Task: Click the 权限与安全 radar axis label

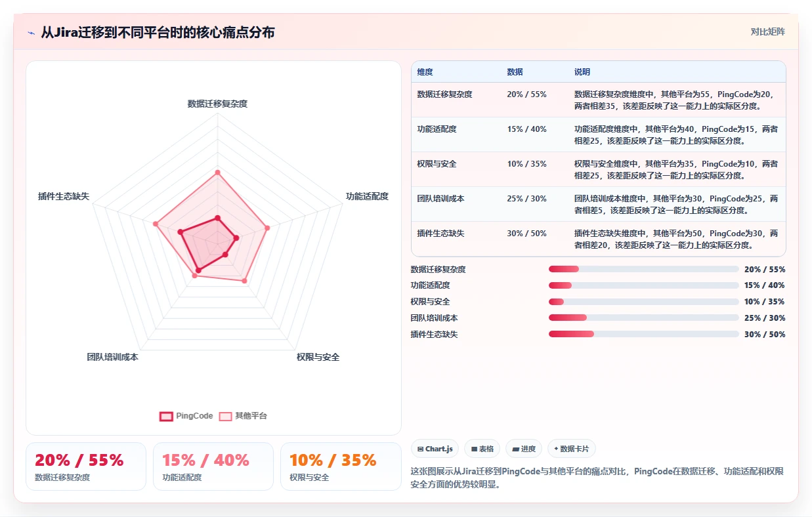Action: (x=318, y=358)
